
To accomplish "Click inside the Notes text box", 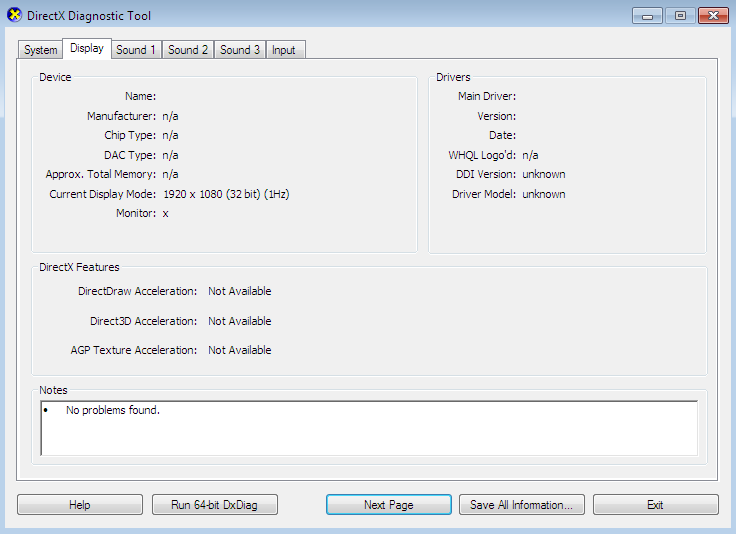I will (369, 428).
